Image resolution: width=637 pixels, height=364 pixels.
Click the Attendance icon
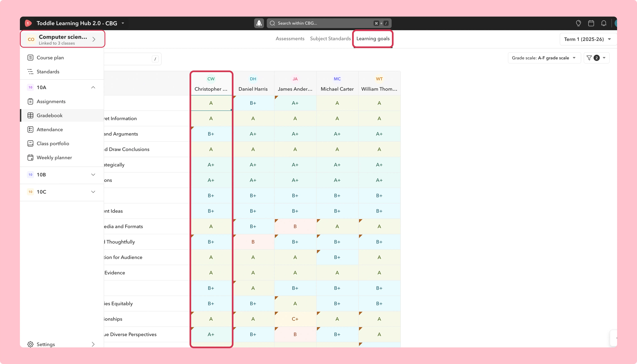30,129
